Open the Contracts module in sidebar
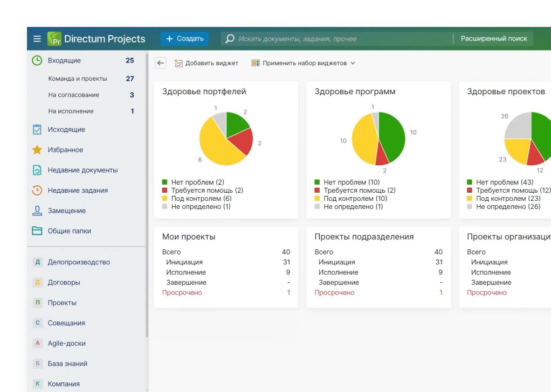Image resolution: width=551 pixels, height=392 pixels. coord(64,282)
